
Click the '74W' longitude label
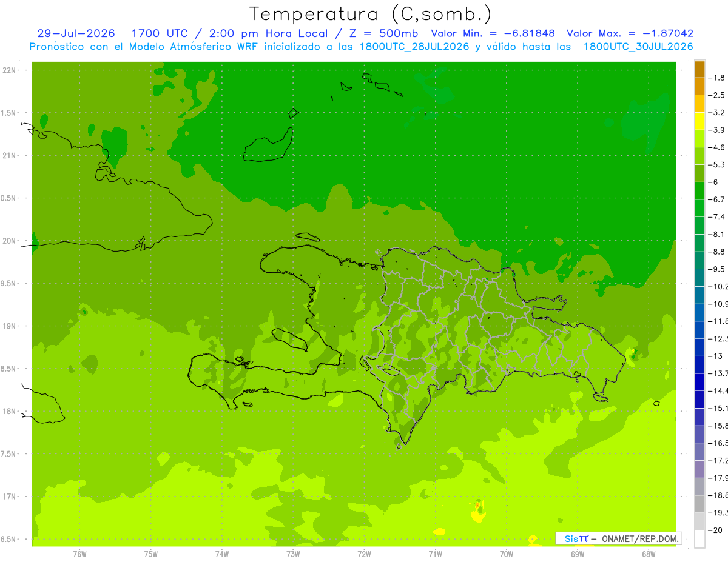pos(222,554)
